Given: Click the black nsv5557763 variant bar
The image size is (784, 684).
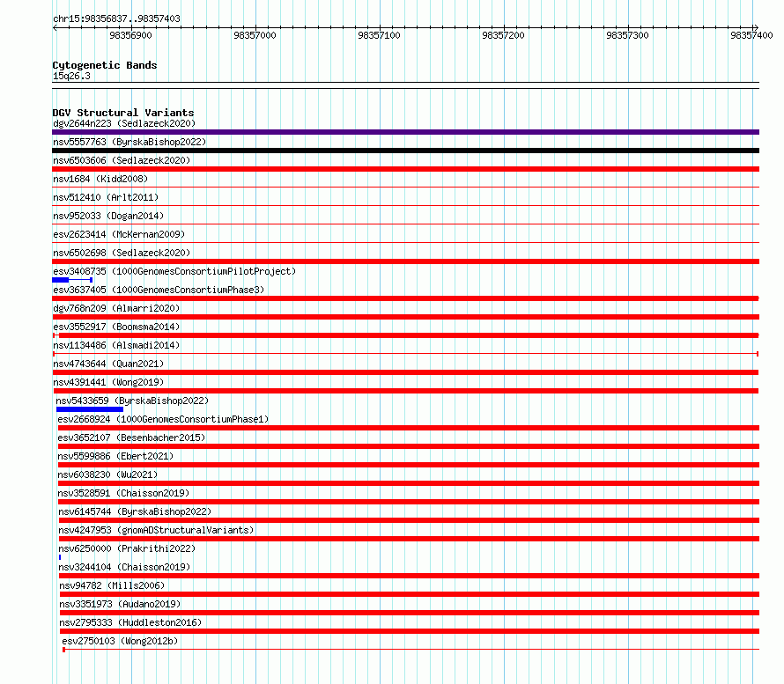Looking at the screenshot, I should pyautogui.click(x=405, y=151).
